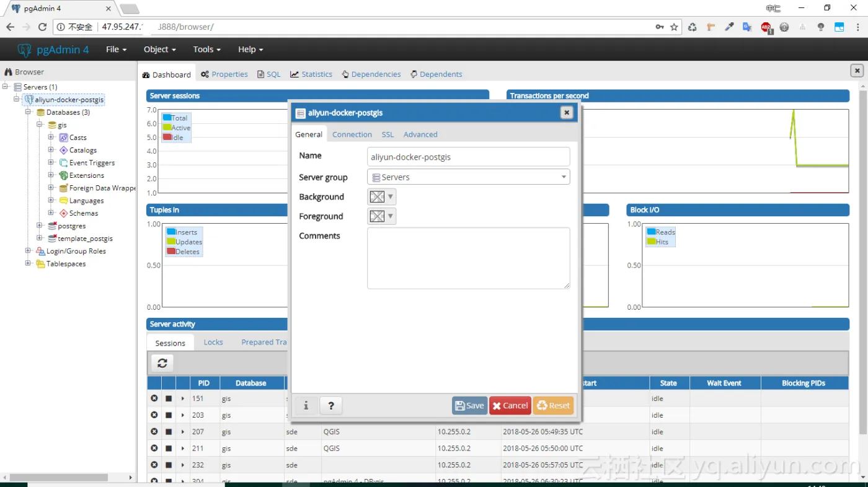This screenshot has width=868, height=487.
Task: Click the template_postgis database icon
Action: click(52, 239)
